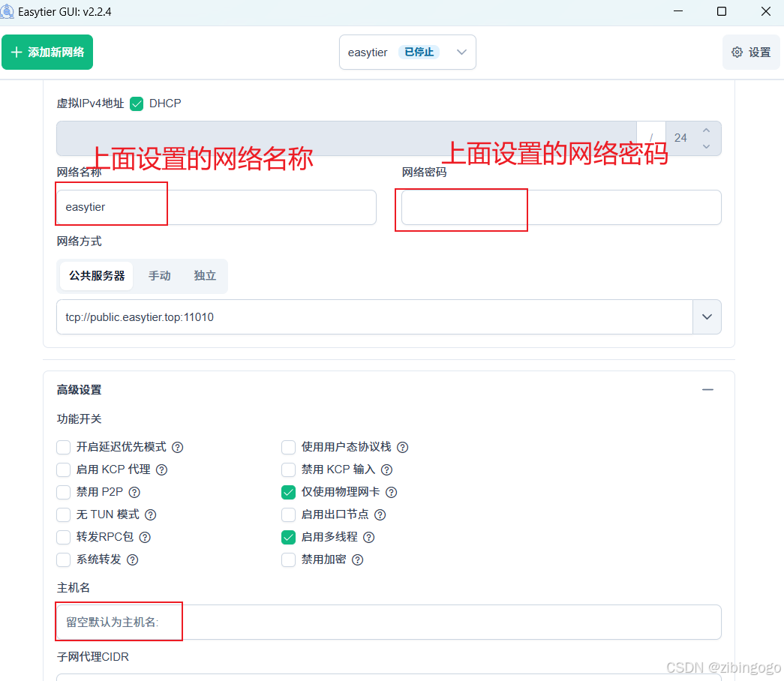Click help icon next to 系统转发
The width and height of the screenshot is (784, 681).
click(x=133, y=559)
